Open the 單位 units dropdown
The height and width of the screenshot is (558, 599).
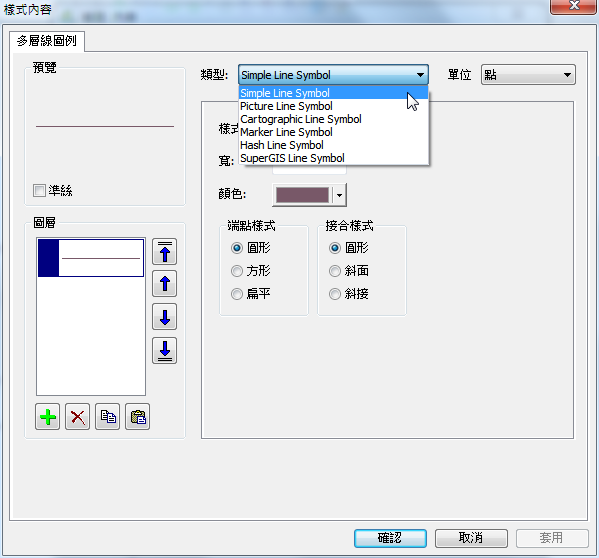[528, 75]
